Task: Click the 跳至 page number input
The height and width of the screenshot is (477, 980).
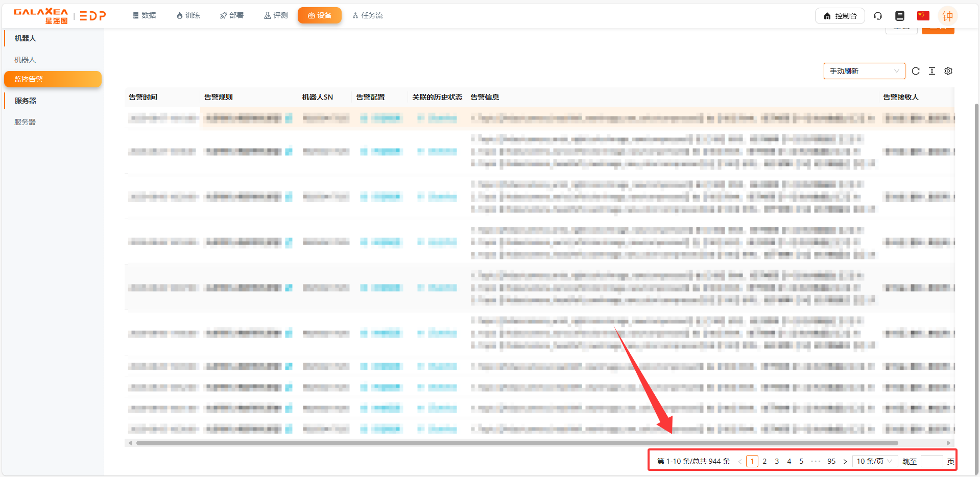Action: coord(931,461)
